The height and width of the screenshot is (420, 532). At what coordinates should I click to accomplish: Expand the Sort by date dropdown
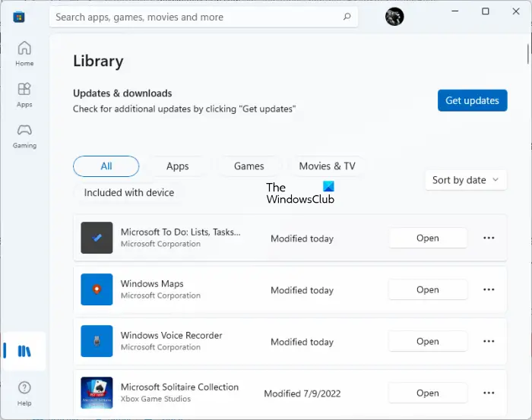point(466,180)
